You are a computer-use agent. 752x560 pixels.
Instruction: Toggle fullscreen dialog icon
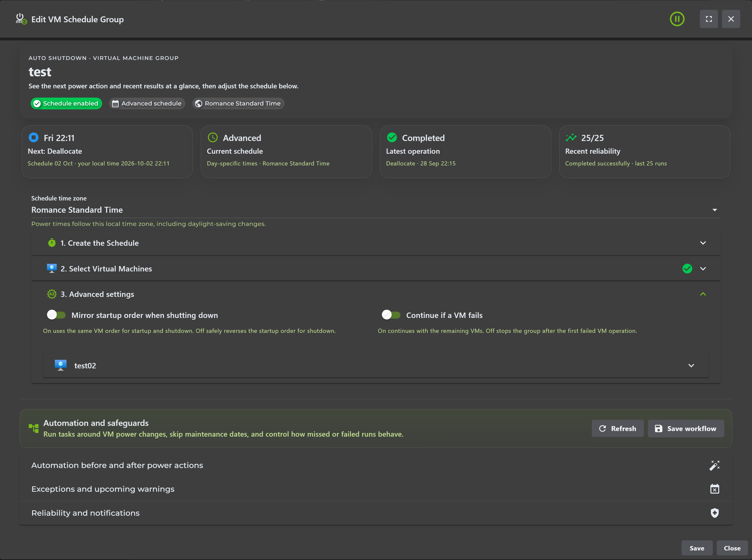point(709,19)
